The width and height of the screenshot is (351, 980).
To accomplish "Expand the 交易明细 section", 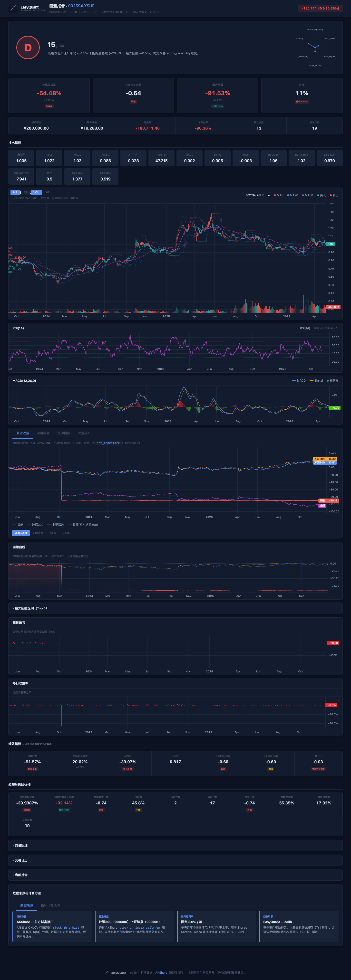I will click(x=175, y=845).
